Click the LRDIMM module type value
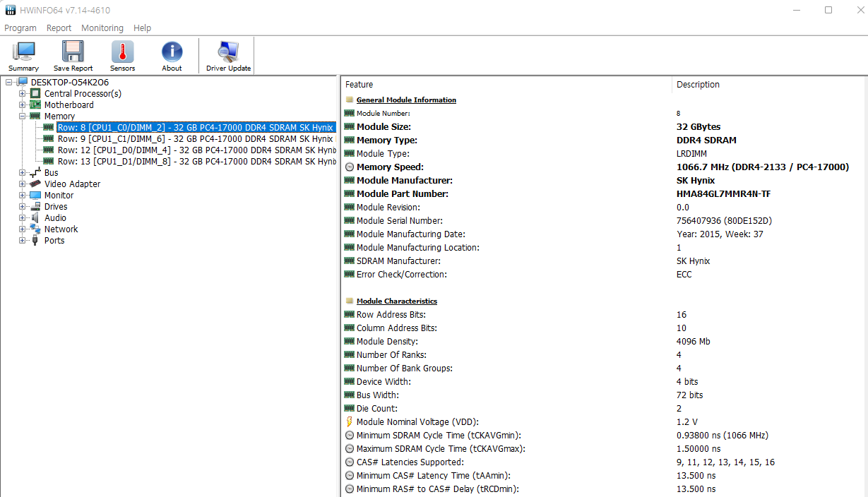The image size is (868, 497). click(691, 154)
